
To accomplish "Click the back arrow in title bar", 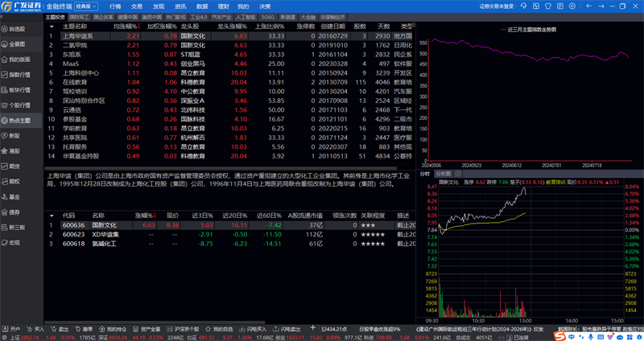I will (x=589, y=6).
